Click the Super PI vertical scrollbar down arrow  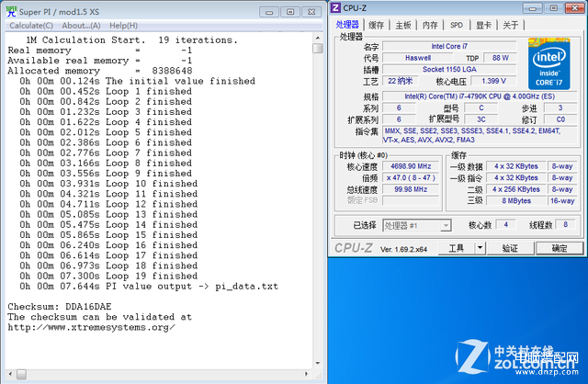pyautogui.click(x=318, y=363)
